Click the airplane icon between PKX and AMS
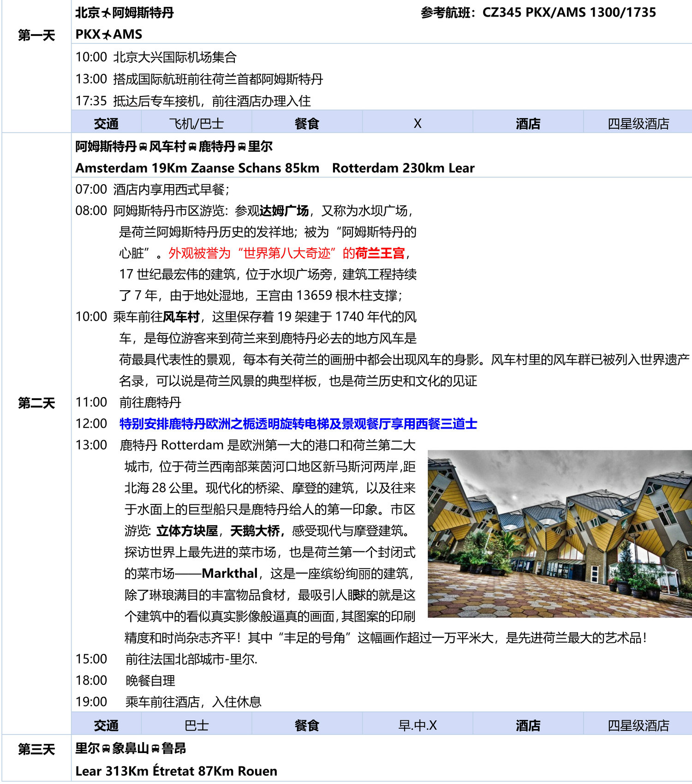The width and height of the screenshot is (692, 784). [x=107, y=35]
